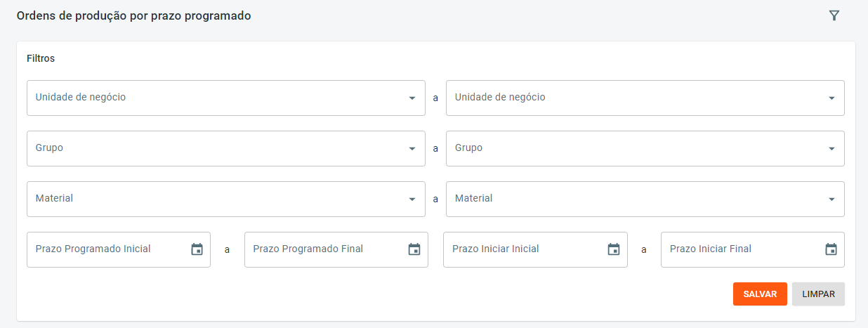868x328 pixels.
Task: Click the filter funnel icon
Action: (x=834, y=15)
